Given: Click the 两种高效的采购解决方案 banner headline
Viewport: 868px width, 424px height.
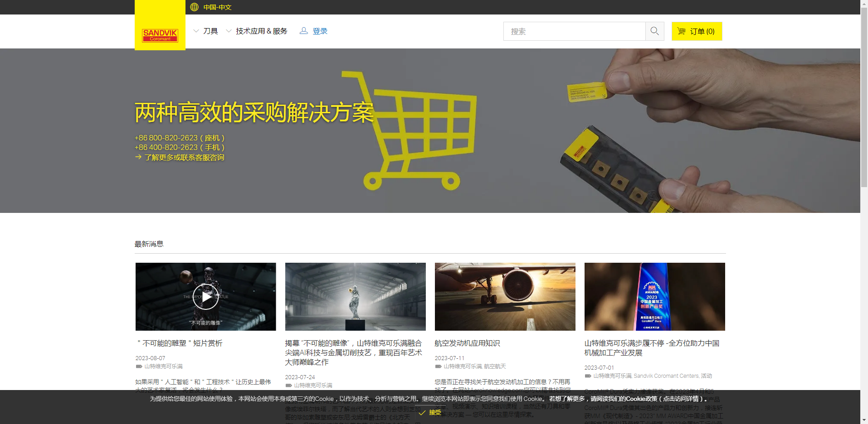Looking at the screenshot, I should click(x=254, y=112).
